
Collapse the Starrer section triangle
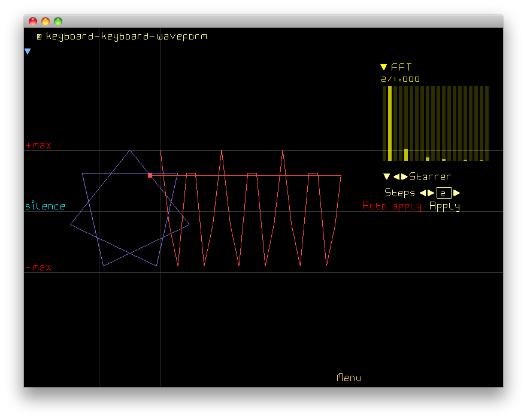(386, 176)
